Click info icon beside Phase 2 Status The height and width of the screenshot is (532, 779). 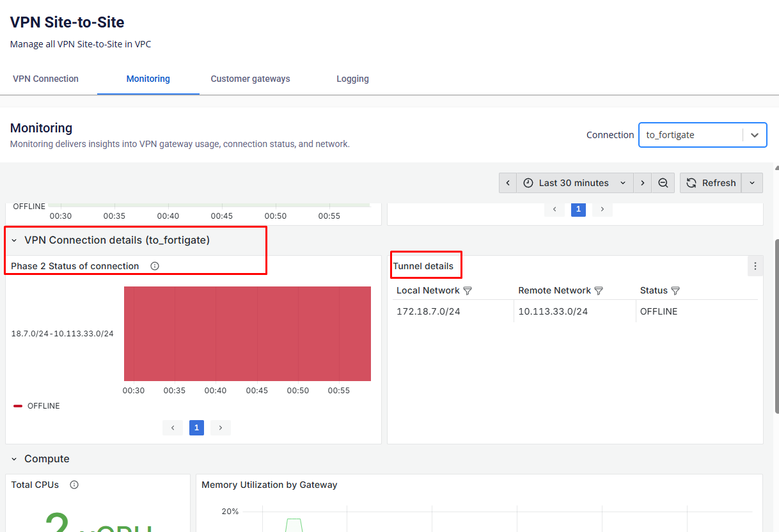click(x=155, y=266)
